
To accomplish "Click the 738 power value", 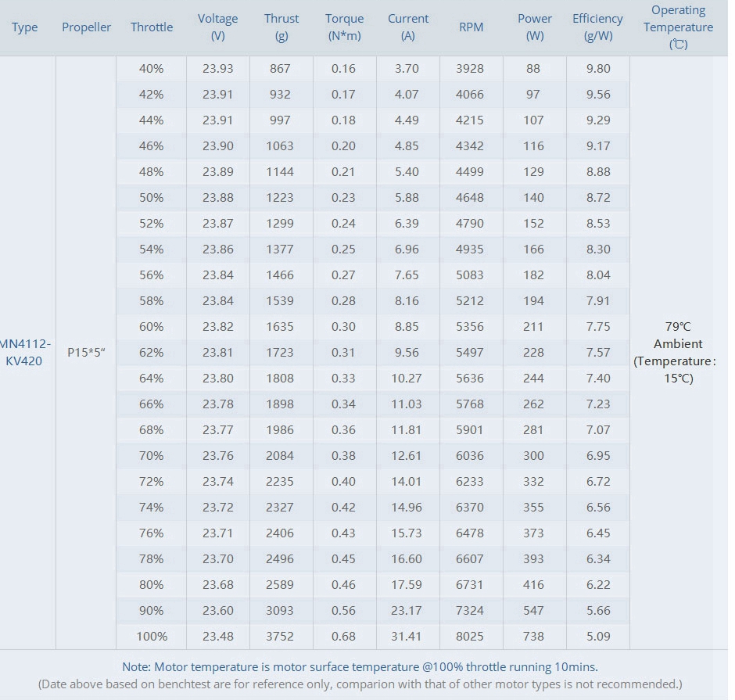I will 533,636.
